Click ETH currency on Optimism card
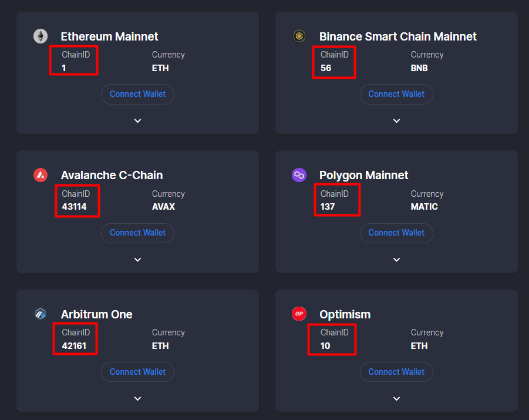529x420 pixels. point(419,346)
